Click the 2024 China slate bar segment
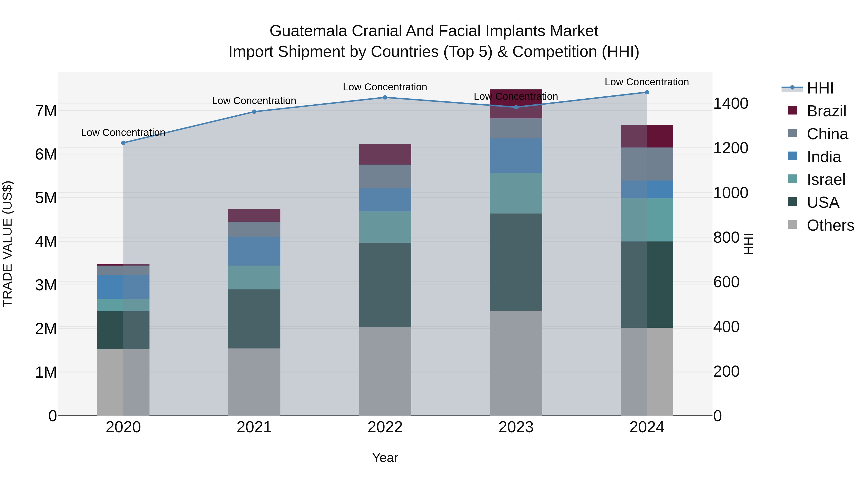The image size is (868, 488). pyautogui.click(x=647, y=164)
